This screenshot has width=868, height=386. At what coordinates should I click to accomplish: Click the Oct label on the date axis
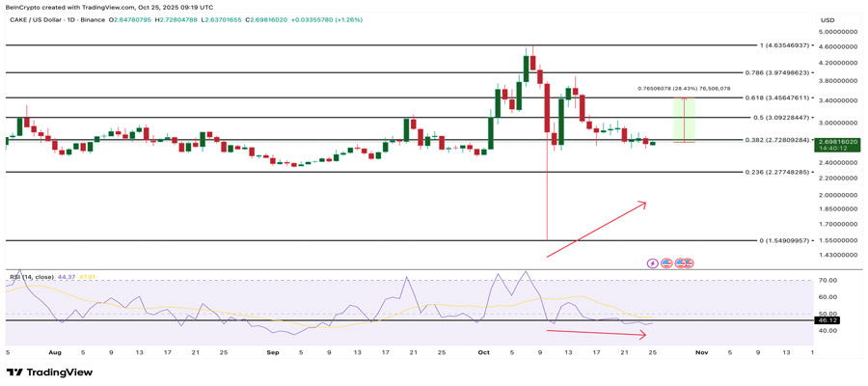483,353
